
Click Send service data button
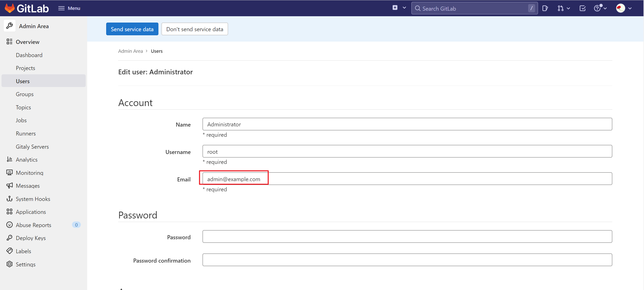[132, 29]
